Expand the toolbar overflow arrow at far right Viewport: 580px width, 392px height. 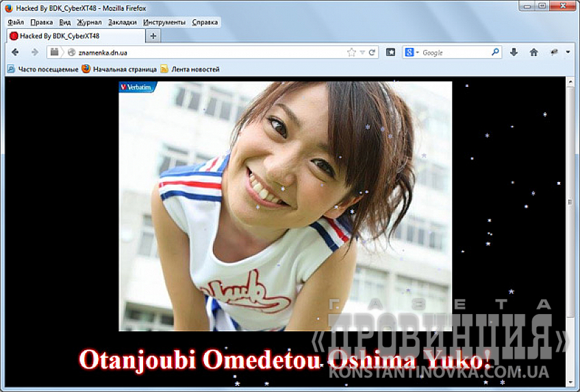pos(568,52)
